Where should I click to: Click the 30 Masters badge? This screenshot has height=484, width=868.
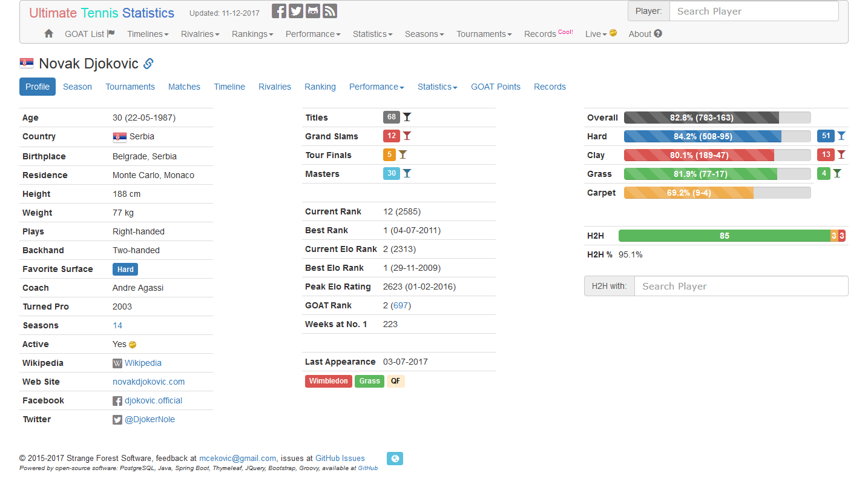392,173
